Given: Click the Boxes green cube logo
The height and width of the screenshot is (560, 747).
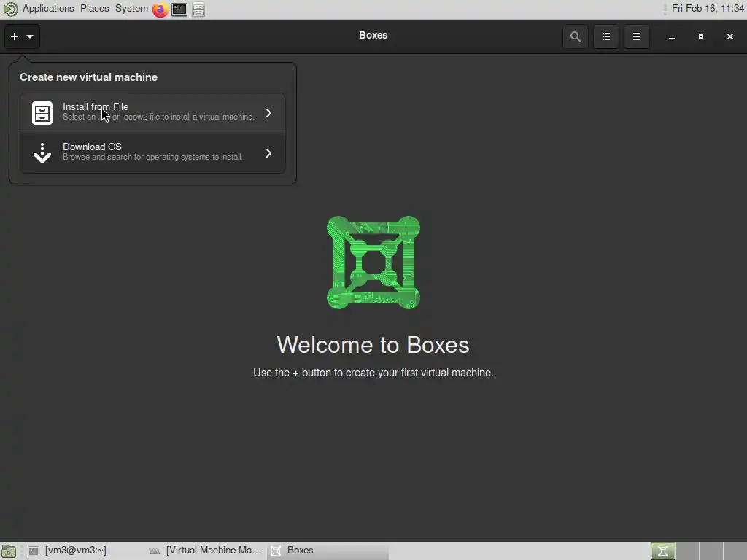Looking at the screenshot, I should (373, 262).
